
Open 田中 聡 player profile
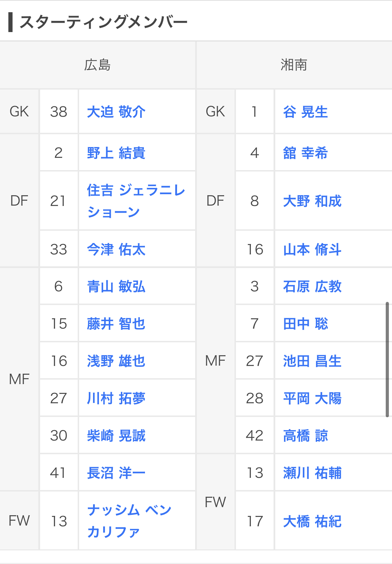(305, 324)
